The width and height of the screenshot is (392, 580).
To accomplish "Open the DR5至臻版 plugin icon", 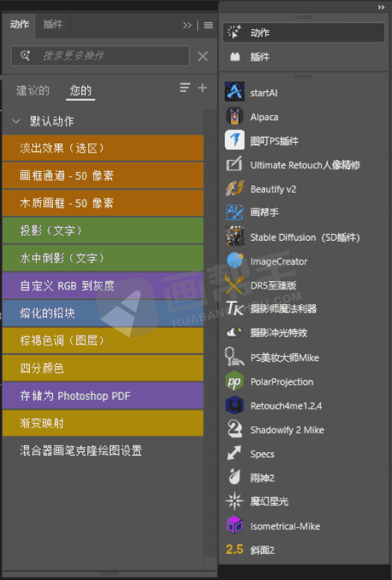I will point(234,285).
